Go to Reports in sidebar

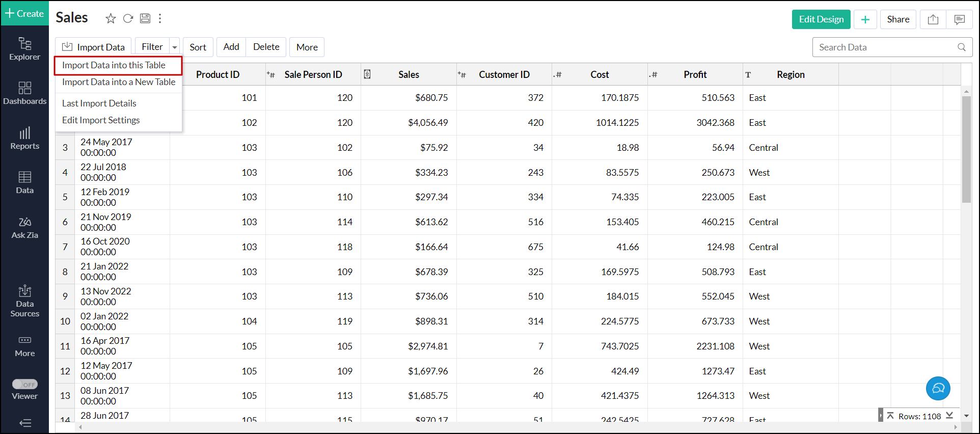[24, 138]
